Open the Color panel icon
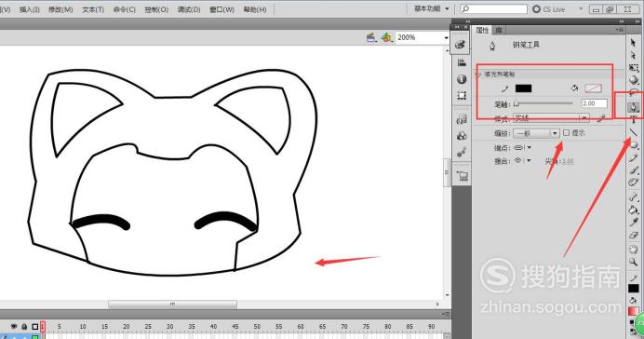The height and width of the screenshot is (339, 644). coord(461,45)
